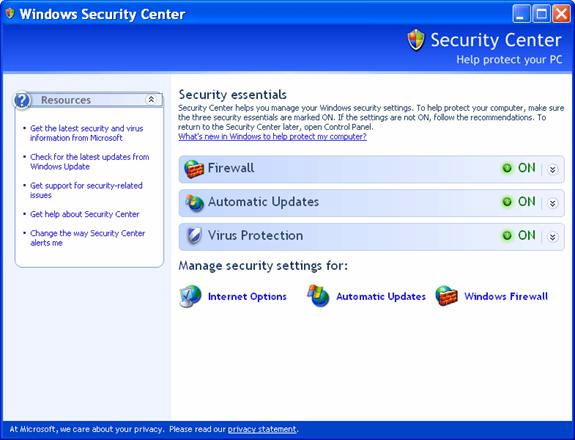
Task: Click Manage security settings for heading
Action: pyautogui.click(x=263, y=266)
